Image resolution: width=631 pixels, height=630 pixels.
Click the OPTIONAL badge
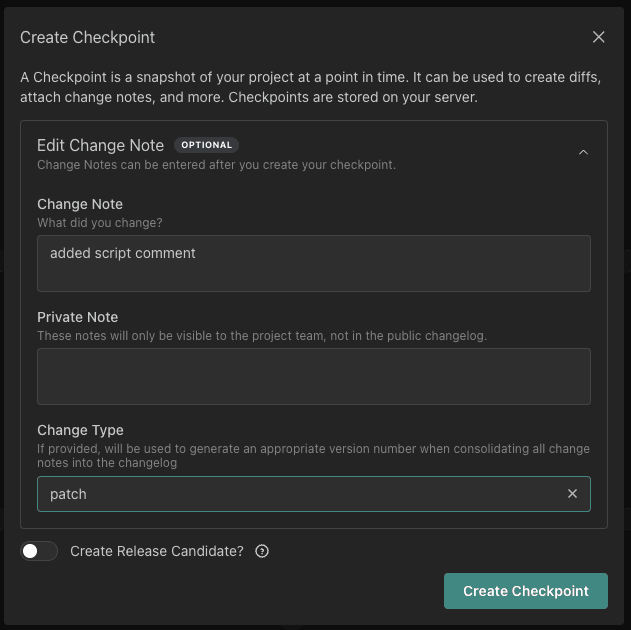206,145
